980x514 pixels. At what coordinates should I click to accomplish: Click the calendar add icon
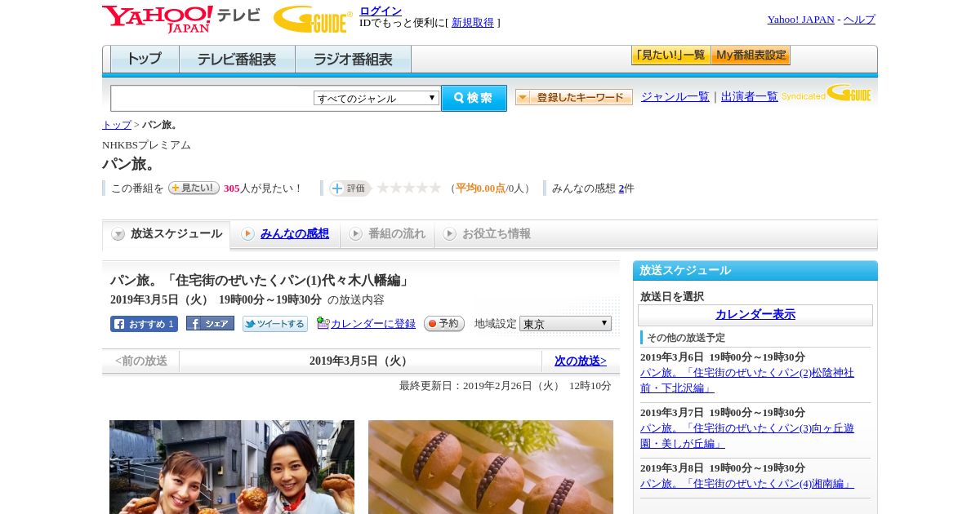tap(323, 323)
